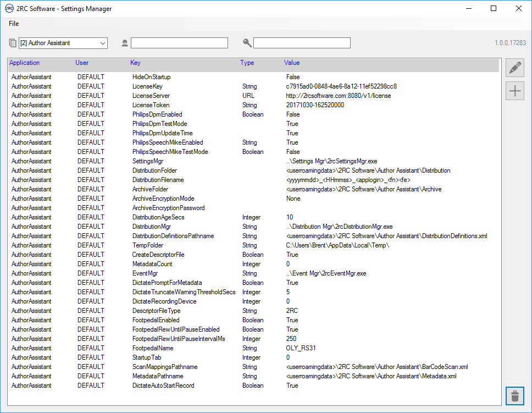The width and height of the screenshot is (532, 413).
Task: Select the DistributionDefinitionsPathname key
Action: (173, 236)
